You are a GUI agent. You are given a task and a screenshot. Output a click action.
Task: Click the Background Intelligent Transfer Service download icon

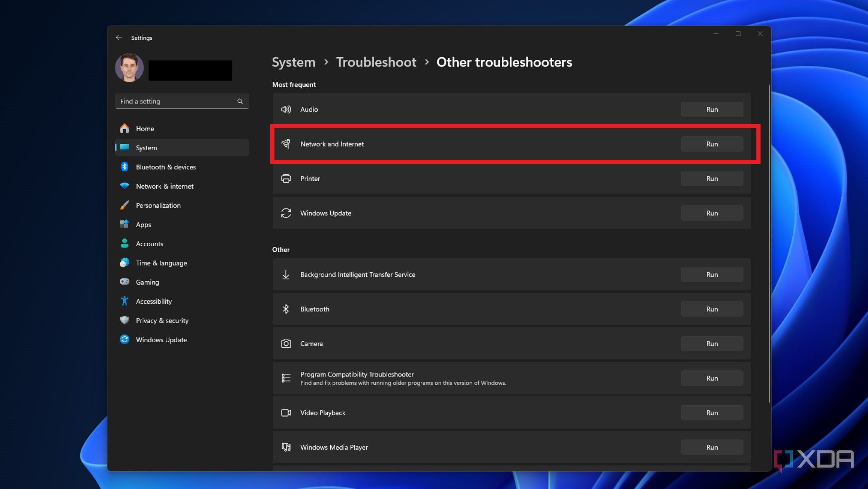(286, 274)
